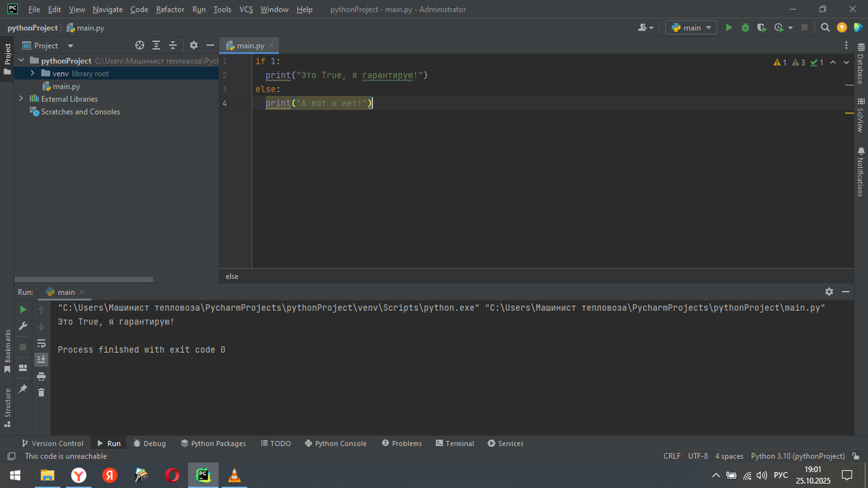Close the main.py editor tab
This screenshot has height=488, width=868.
click(x=273, y=46)
